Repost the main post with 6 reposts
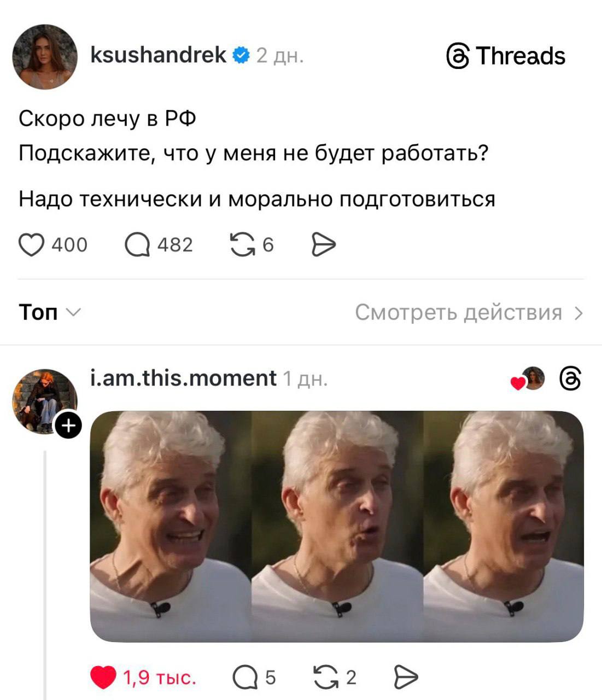 (242, 244)
